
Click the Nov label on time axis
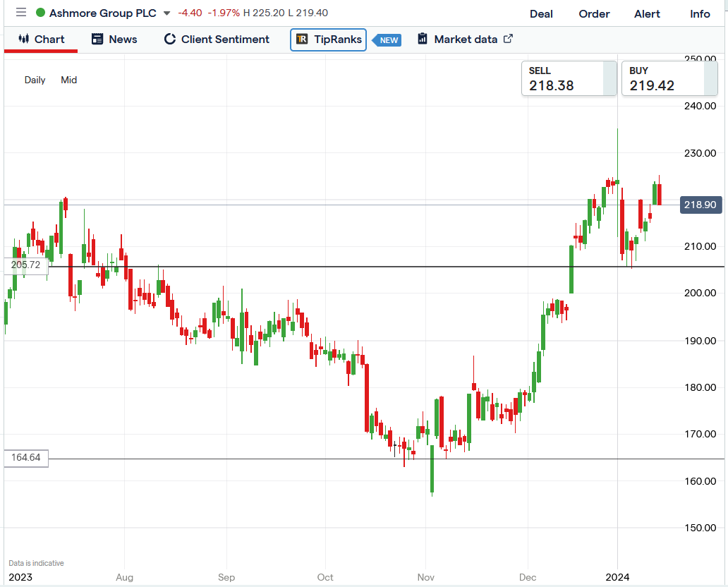pos(426,577)
